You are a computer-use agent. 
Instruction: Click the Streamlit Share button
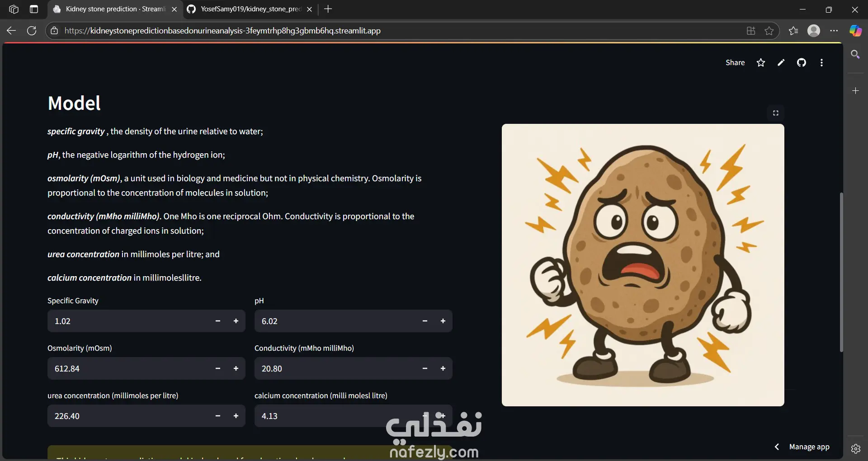coord(735,63)
